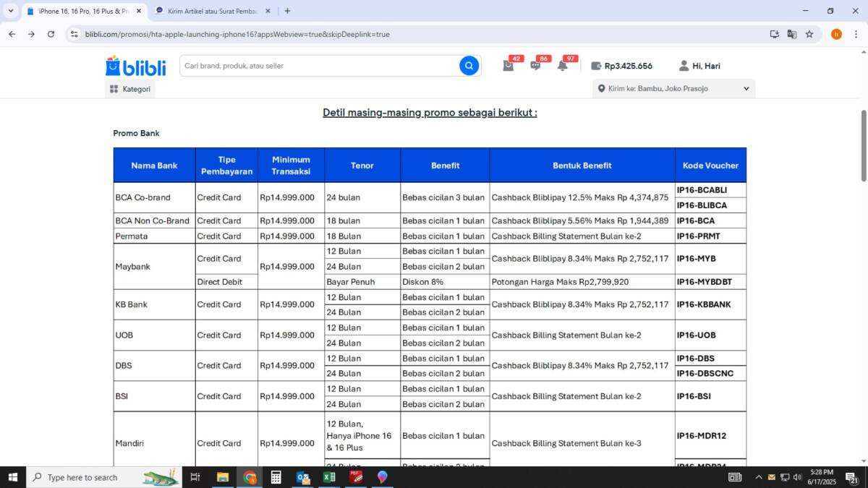Click the Maybank Direct Debit cell
The width and height of the screenshot is (868, 488).
point(226,282)
